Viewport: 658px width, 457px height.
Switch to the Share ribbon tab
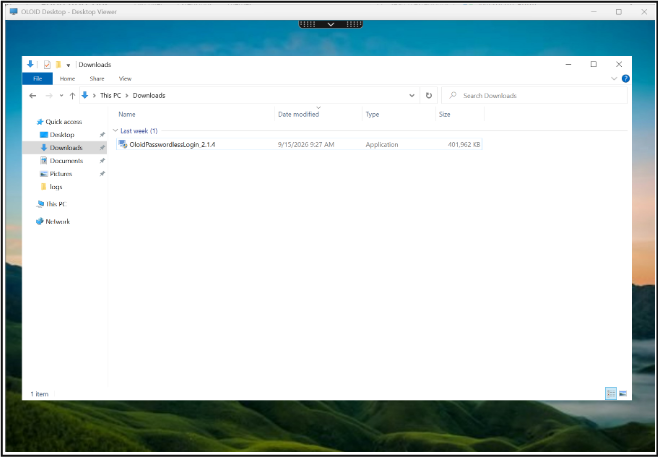[97, 78]
